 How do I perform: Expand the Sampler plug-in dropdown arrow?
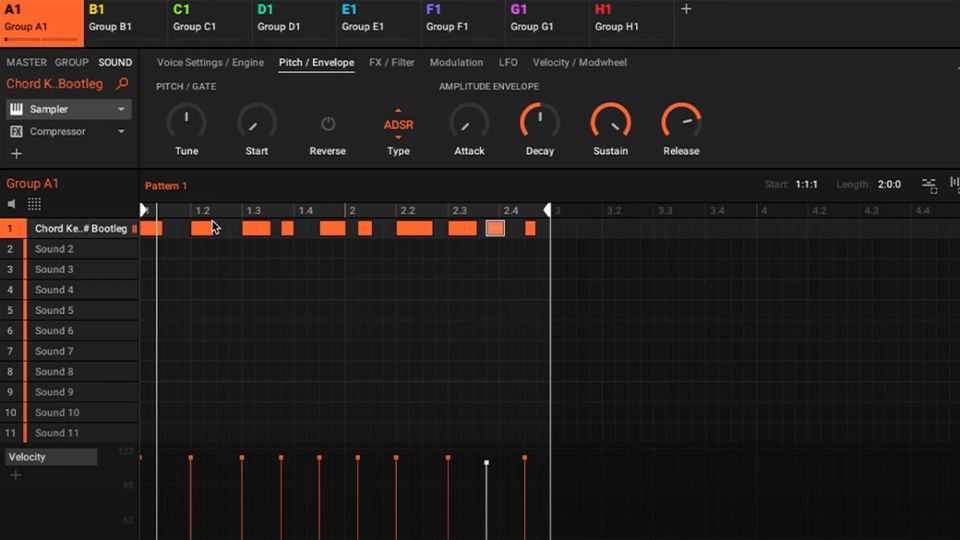pos(121,109)
